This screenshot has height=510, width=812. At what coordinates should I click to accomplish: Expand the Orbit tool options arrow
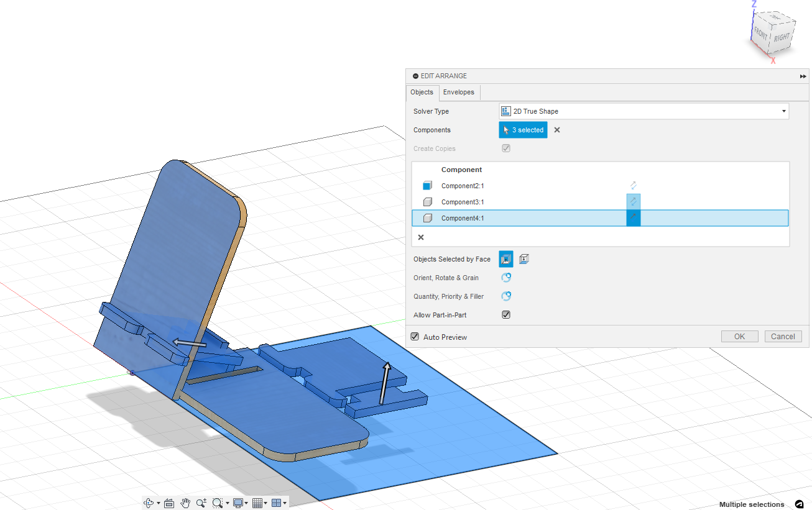point(159,503)
